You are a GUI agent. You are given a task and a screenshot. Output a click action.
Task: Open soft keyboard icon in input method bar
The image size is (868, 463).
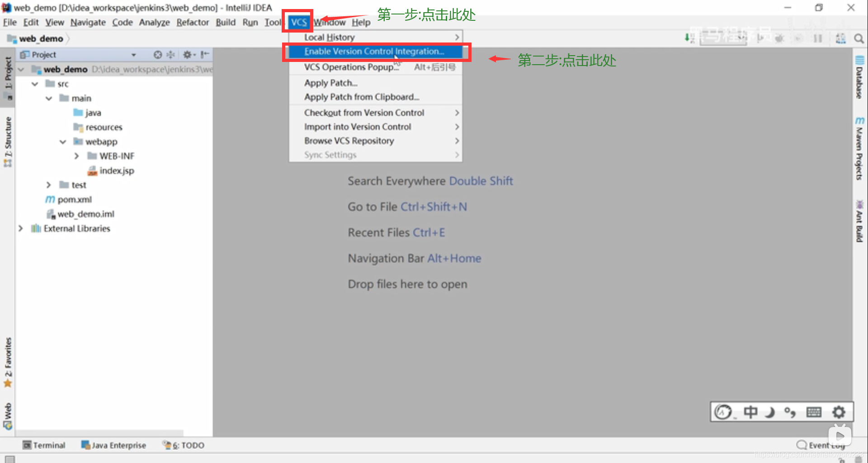click(x=814, y=412)
